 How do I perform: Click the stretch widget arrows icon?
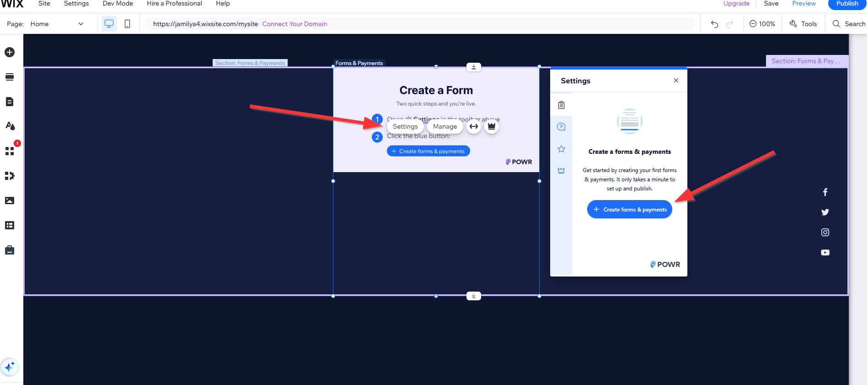[474, 126]
